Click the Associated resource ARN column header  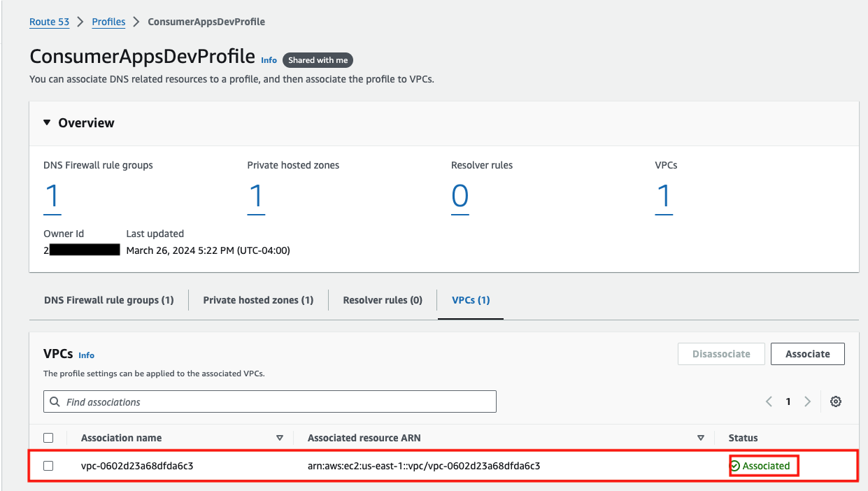[x=364, y=438]
